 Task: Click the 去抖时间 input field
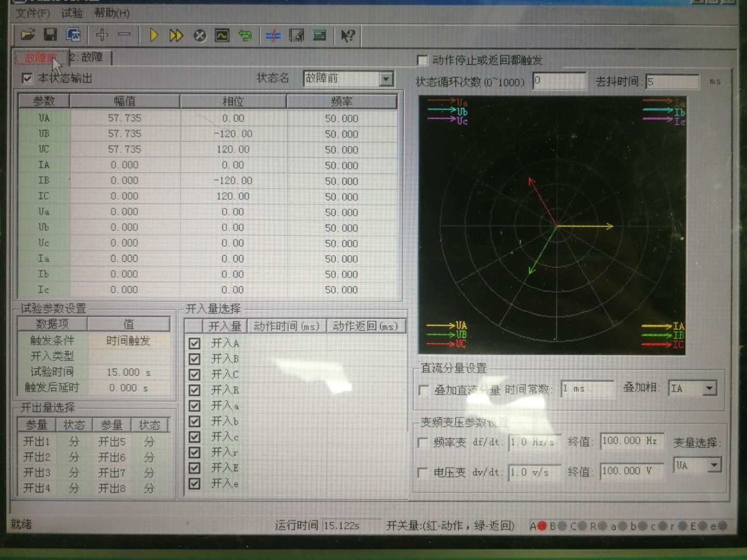pos(672,81)
